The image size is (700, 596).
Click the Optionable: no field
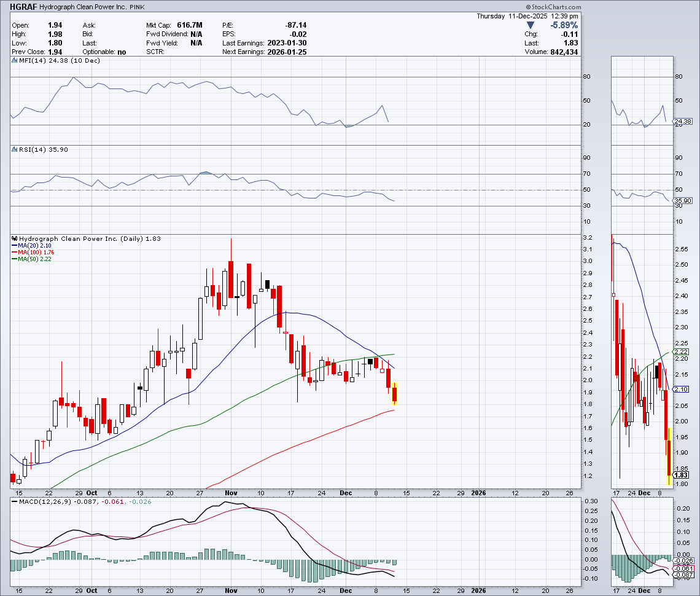pos(104,52)
